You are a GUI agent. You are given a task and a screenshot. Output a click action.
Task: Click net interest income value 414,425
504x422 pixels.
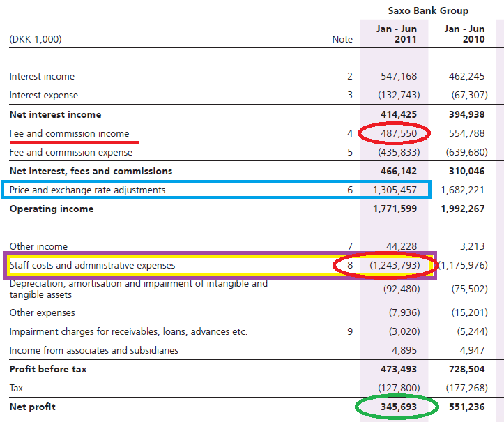coord(399,114)
